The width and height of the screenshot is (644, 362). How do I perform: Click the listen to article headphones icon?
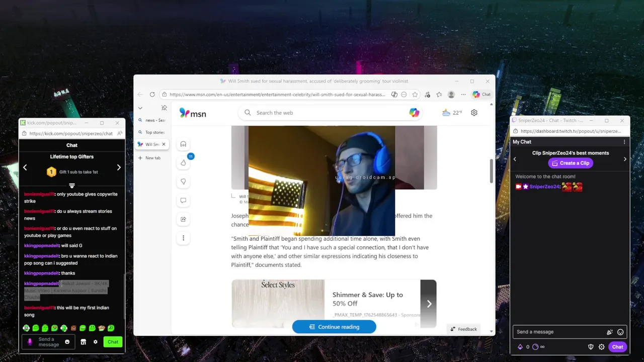[x=183, y=144]
